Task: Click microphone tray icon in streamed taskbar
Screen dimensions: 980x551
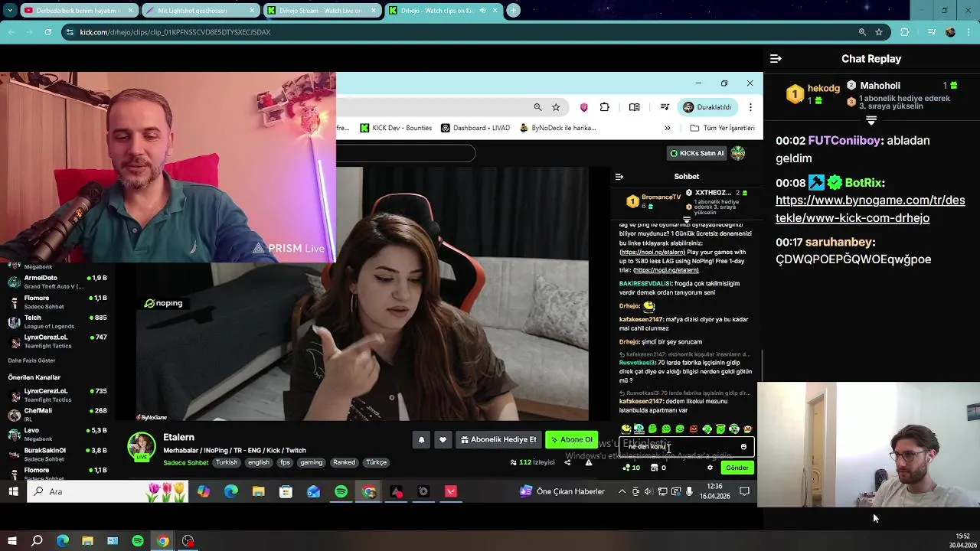Action: (690, 491)
